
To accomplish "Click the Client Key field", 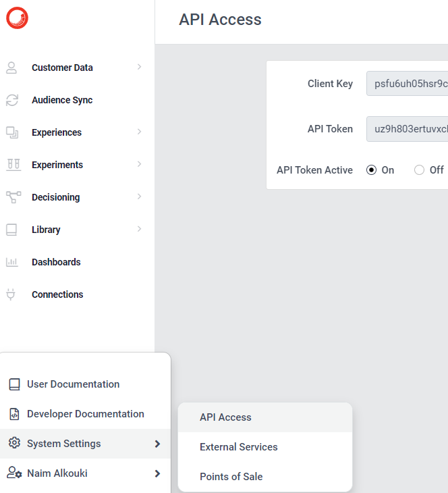I will pos(407,83).
